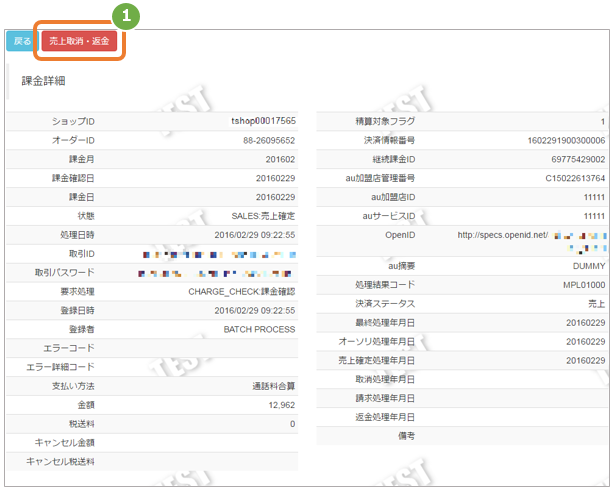Click the 取消処理年月日 label
Image resolution: width=612 pixels, height=490 pixels.
385,380
